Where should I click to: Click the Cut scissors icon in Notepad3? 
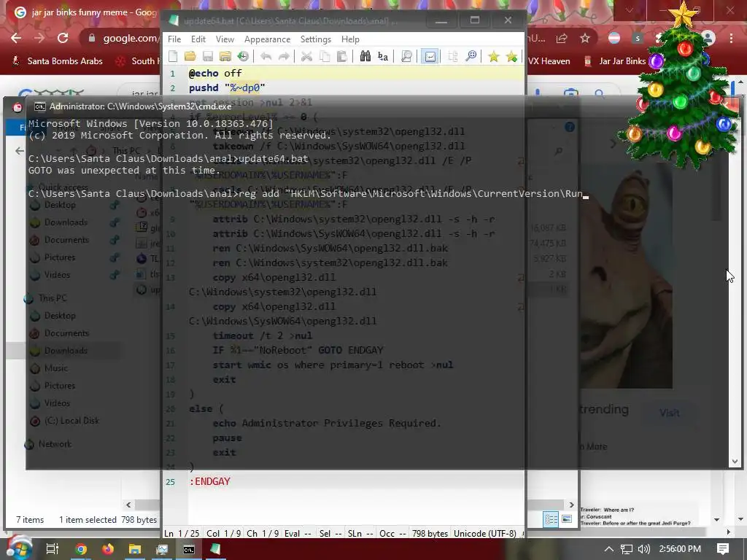306,57
